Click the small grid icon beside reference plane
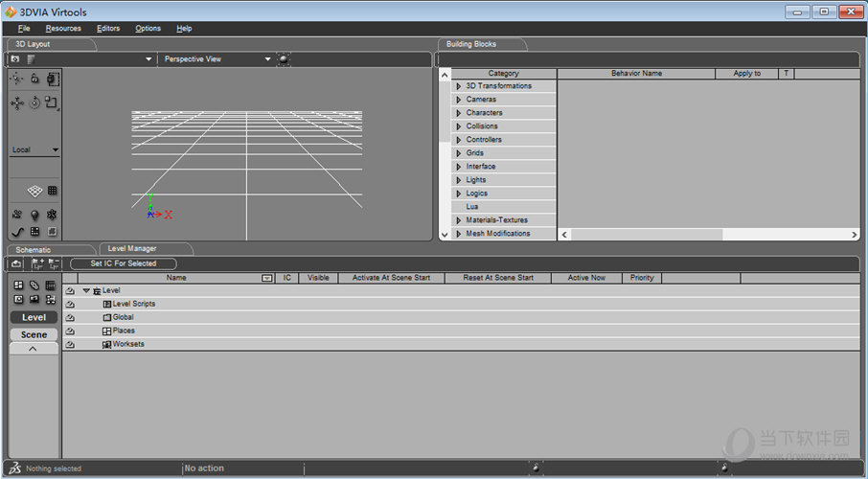 click(52, 191)
